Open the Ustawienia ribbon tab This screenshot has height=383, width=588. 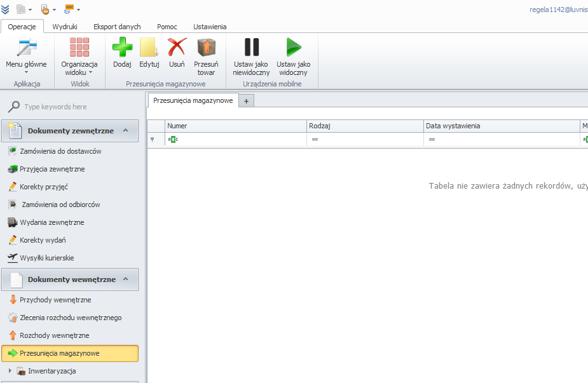[210, 27]
